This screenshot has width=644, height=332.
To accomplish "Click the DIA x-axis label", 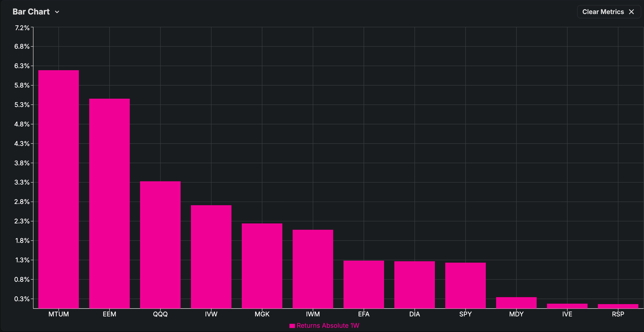I will (415, 314).
